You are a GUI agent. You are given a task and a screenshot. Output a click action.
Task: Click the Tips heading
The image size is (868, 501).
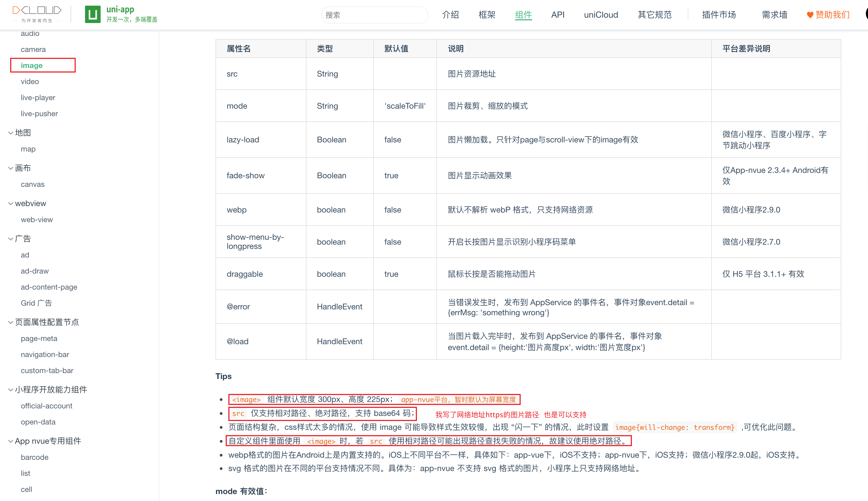pos(224,377)
